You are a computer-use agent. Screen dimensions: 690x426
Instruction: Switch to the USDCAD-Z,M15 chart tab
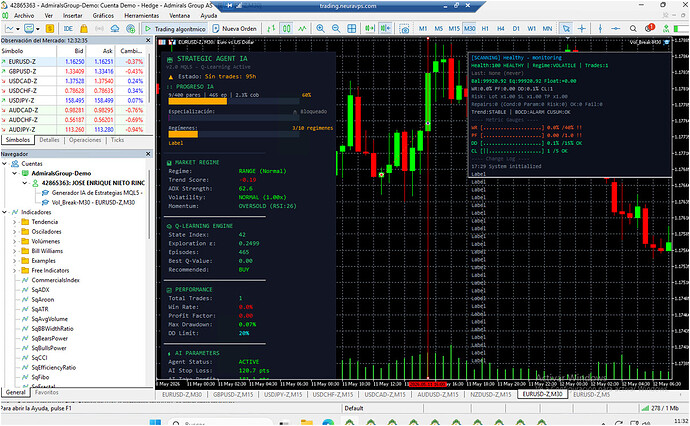pos(385,395)
